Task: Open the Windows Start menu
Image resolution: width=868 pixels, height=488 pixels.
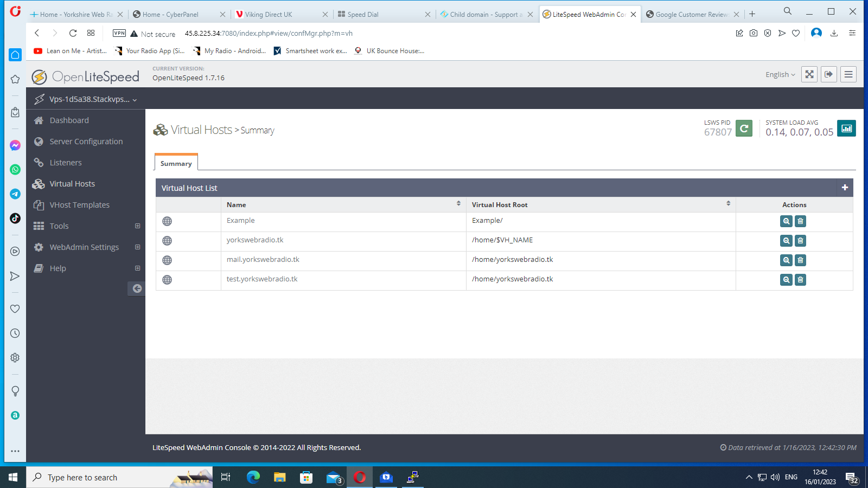Action: [x=13, y=477]
